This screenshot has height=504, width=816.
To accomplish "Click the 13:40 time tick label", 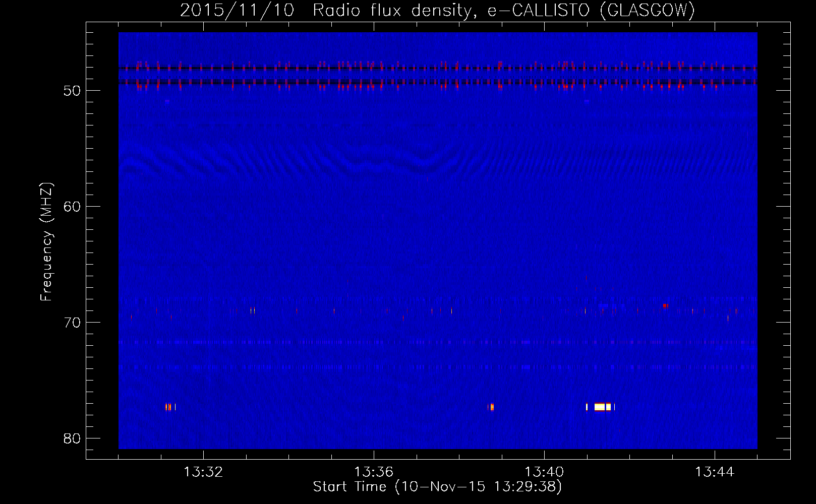I will point(544,472).
